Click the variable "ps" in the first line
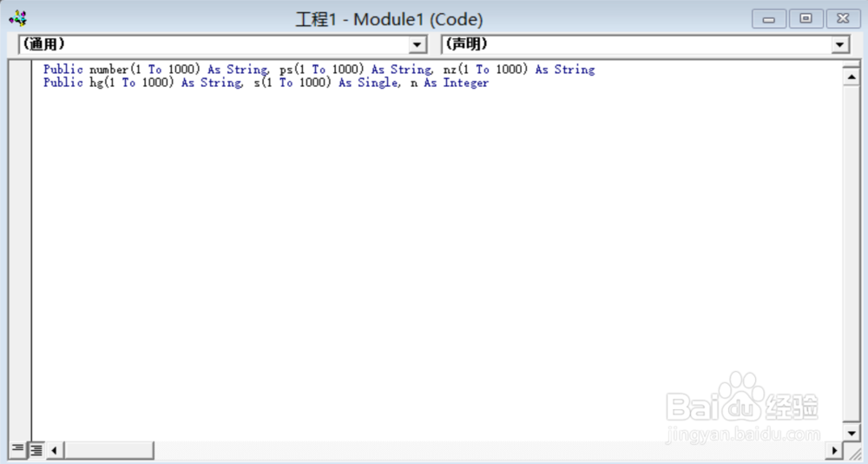Screen dimensions: 868x464 click(286, 70)
